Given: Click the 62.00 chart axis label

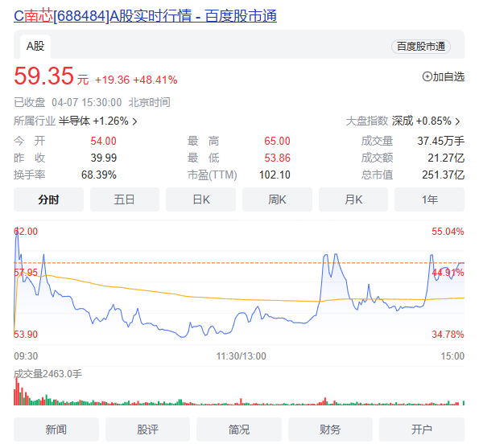Looking at the screenshot, I should [x=26, y=232].
